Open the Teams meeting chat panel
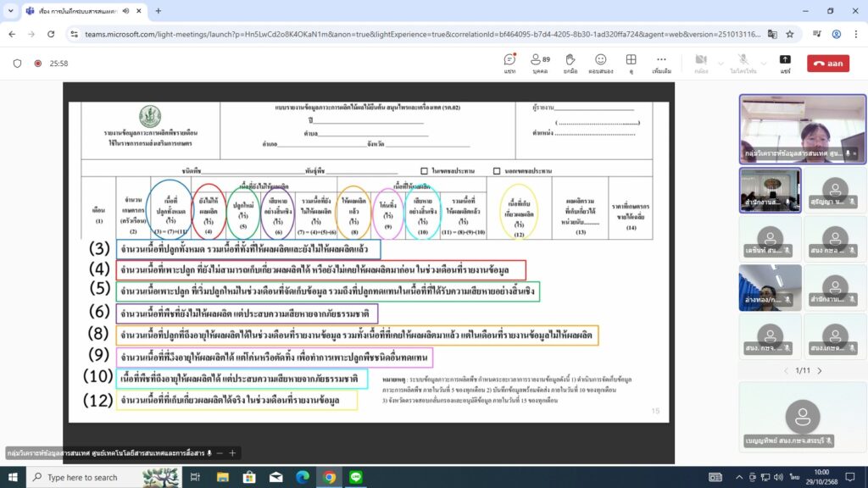 tap(509, 64)
